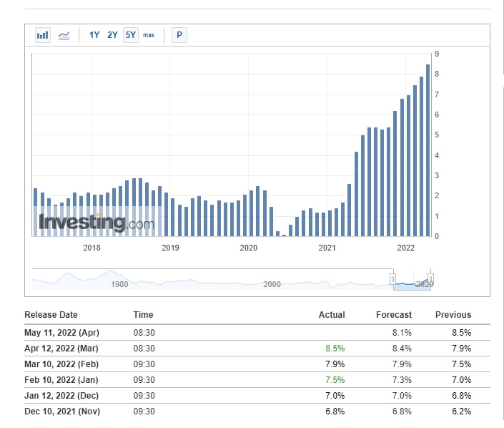This screenshot has height=428, width=504.
Task: Click the right handle of range slider
Action: (x=430, y=278)
